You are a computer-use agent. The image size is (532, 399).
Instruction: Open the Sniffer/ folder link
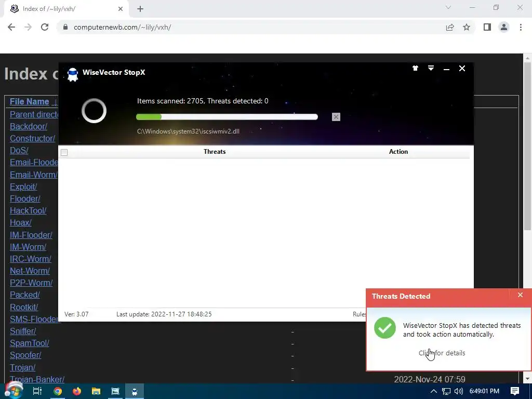pyautogui.click(x=23, y=331)
